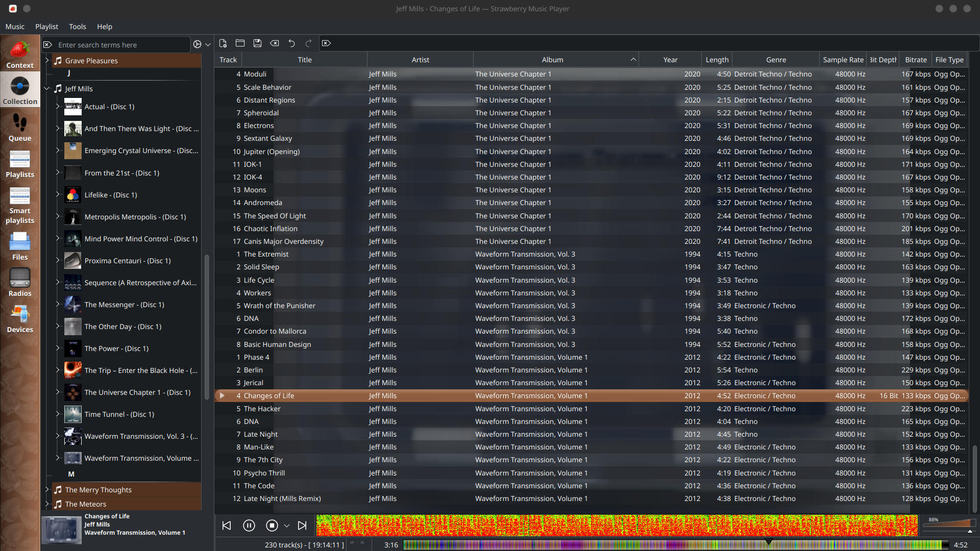Viewport: 980px width, 551px height.
Task: Sort by the Year column header
Action: click(671, 60)
